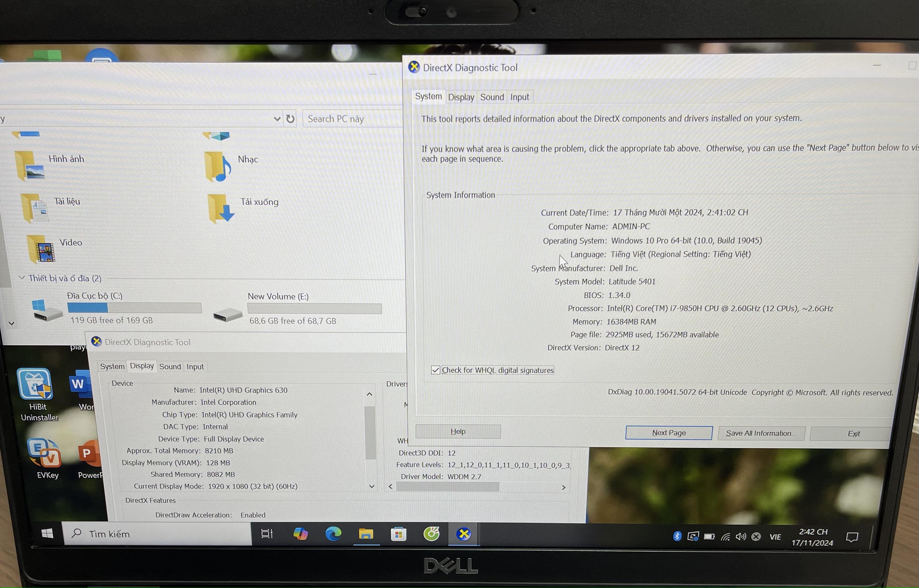Select New Volume (E:) drive icon
Viewport: 919px width, 588px height.
click(x=228, y=315)
